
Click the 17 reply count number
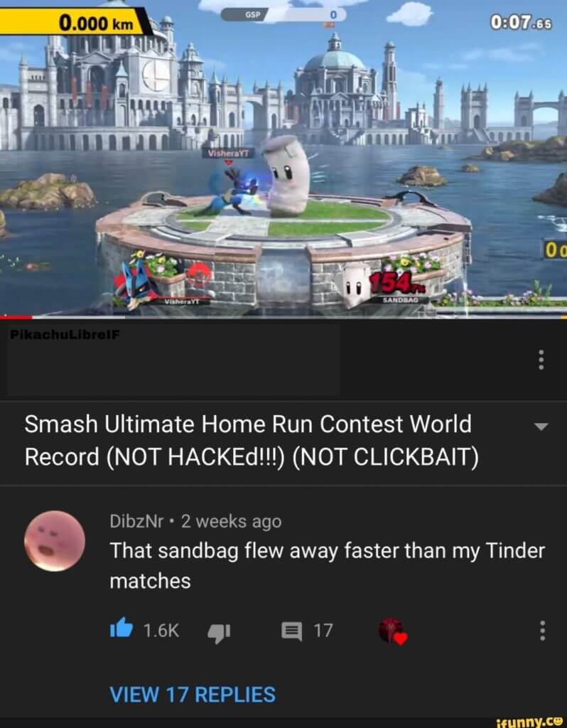pos(323,631)
